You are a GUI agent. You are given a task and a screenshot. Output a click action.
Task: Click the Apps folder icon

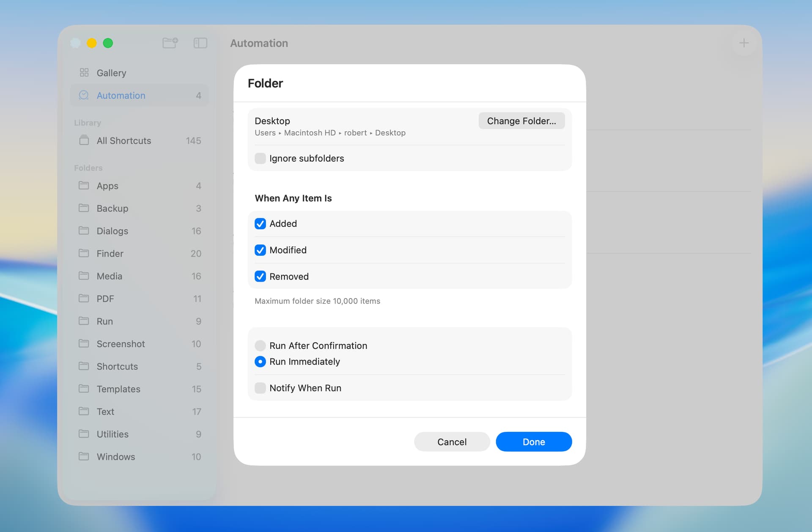(84, 186)
